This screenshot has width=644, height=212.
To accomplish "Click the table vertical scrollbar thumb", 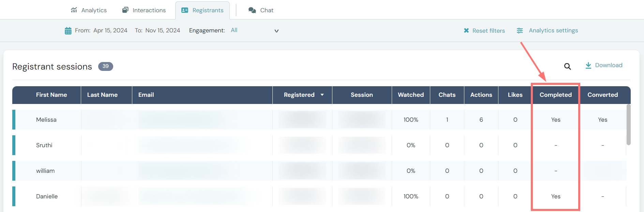I will pos(629,125).
